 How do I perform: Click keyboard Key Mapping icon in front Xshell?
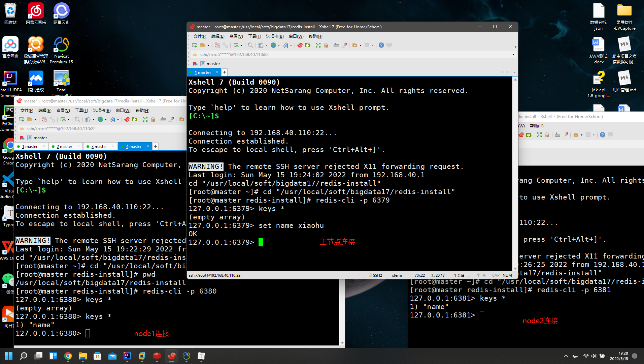click(336, 45)
